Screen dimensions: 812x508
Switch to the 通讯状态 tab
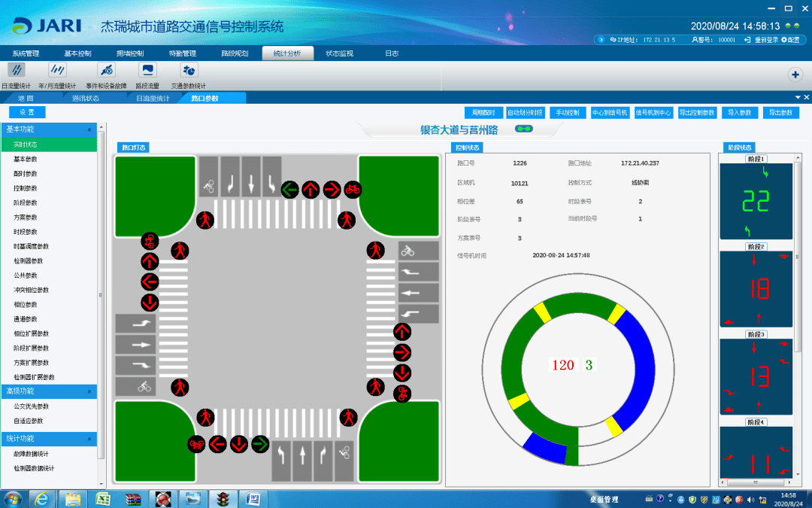point(86,98)
